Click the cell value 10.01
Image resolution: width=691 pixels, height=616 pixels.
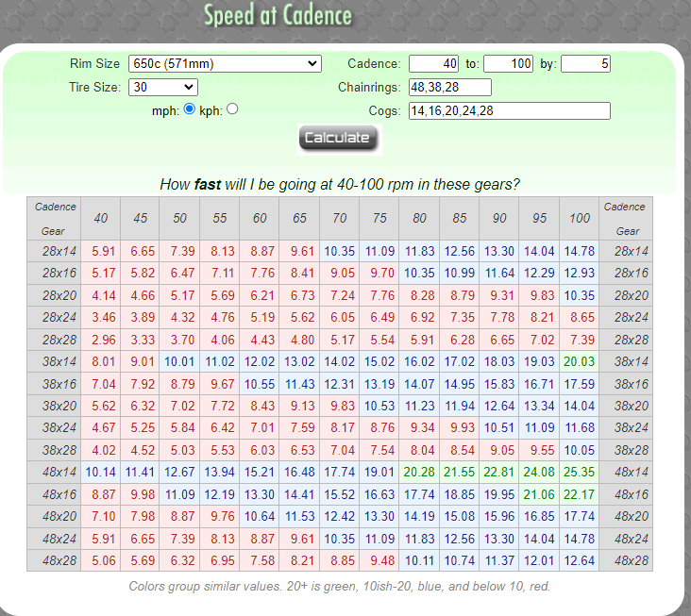tap(179, 361)
